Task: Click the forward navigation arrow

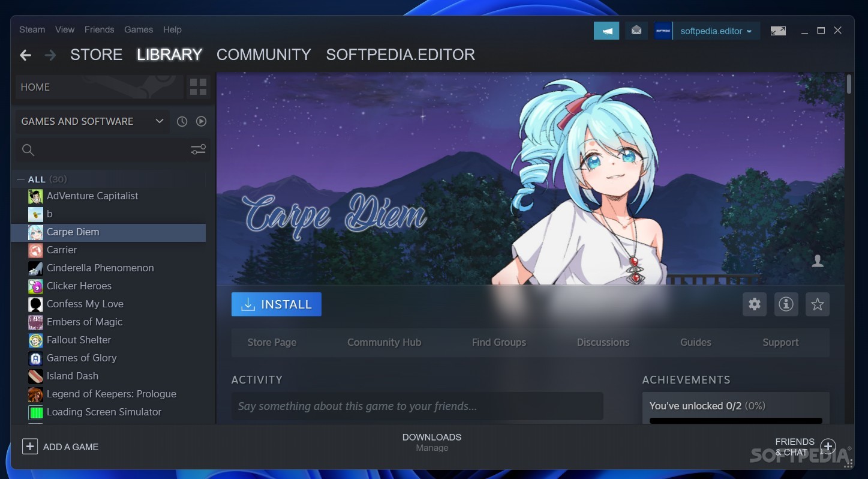Action: [x=50, y=55]
